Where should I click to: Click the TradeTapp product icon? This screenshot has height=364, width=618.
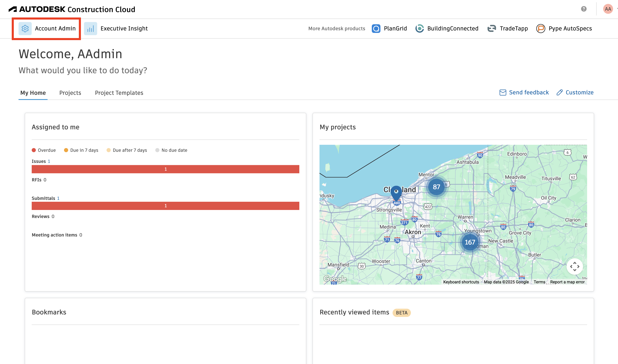[x=492, y=28]
